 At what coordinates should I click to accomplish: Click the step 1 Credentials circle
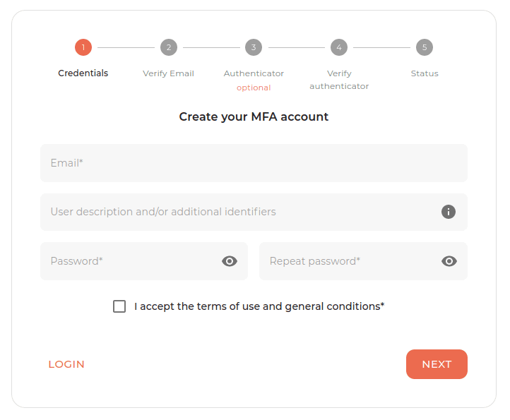(83, 47)
